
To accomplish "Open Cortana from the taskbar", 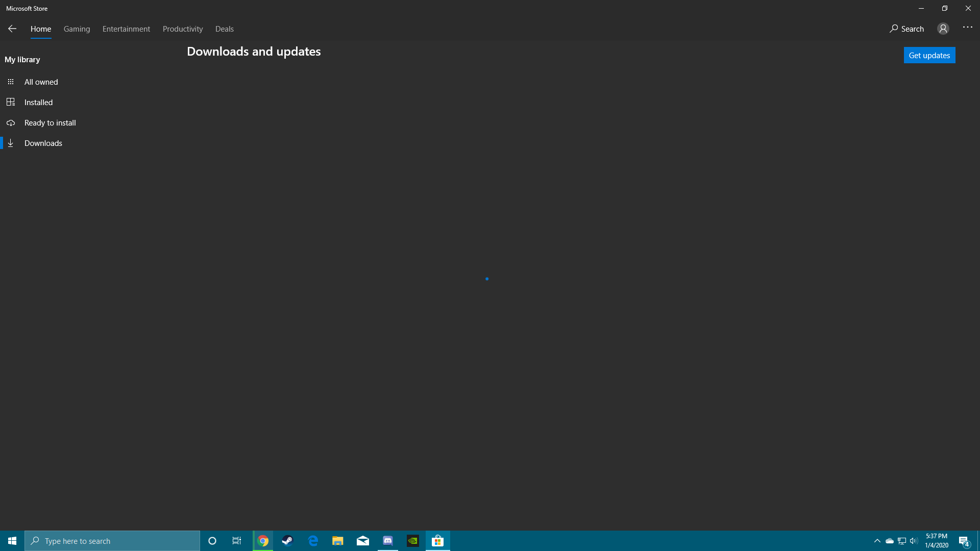I will (212, 541).
